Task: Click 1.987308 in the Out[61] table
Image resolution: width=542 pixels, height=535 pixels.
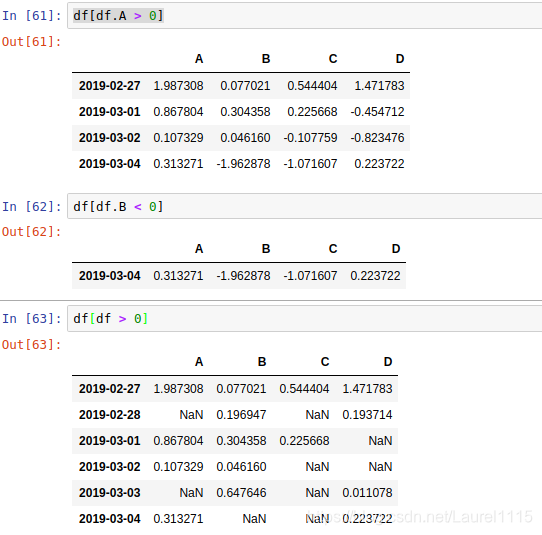Action: click(178, 86)
